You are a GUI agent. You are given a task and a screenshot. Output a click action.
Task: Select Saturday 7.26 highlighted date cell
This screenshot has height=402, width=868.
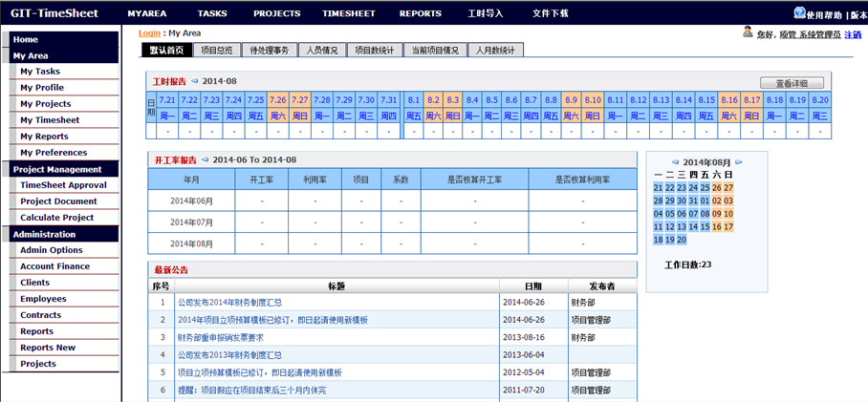click(x=278, y=100)
